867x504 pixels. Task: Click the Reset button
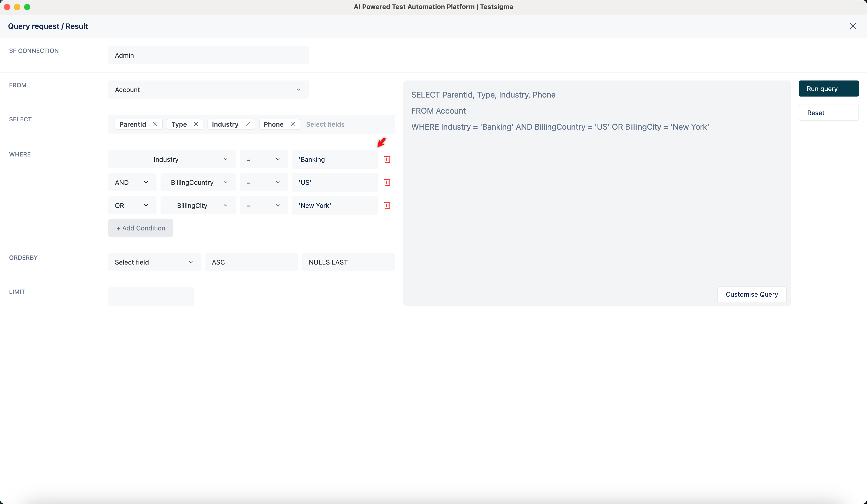(828, 112)
